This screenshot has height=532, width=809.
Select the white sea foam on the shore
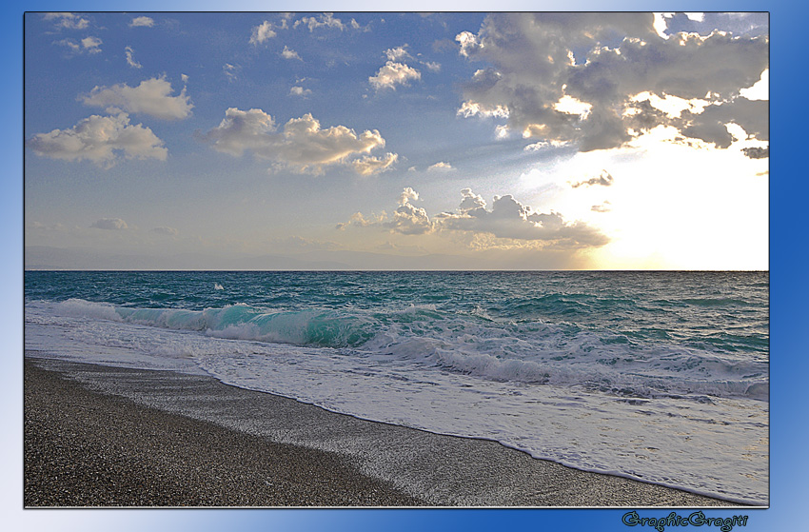[x=476, y=400]
